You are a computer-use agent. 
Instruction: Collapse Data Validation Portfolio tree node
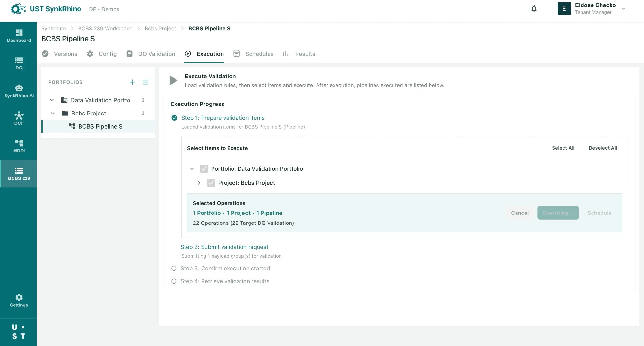(52, 100)
